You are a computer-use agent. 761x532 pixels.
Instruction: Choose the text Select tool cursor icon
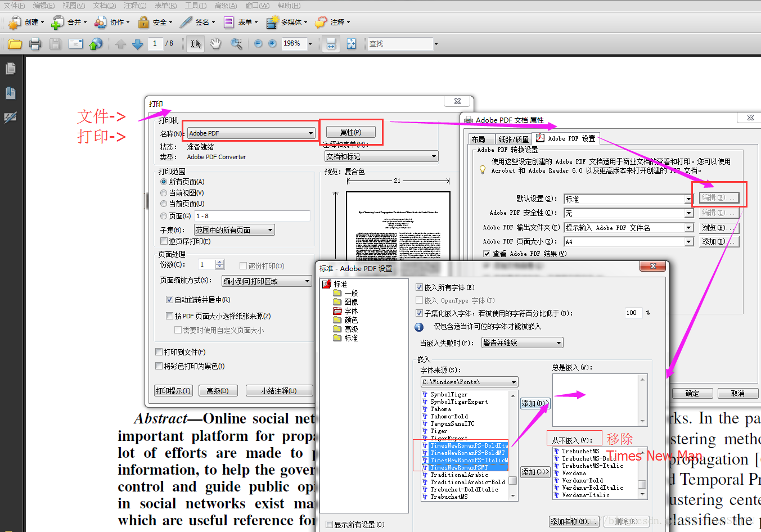[x=195, y=44]
